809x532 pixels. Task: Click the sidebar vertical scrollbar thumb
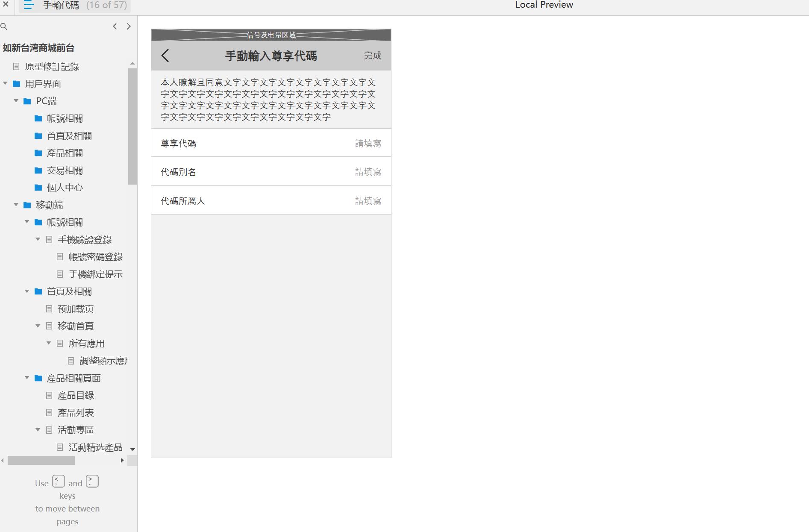pyautogui.click(x=132, y=126)
